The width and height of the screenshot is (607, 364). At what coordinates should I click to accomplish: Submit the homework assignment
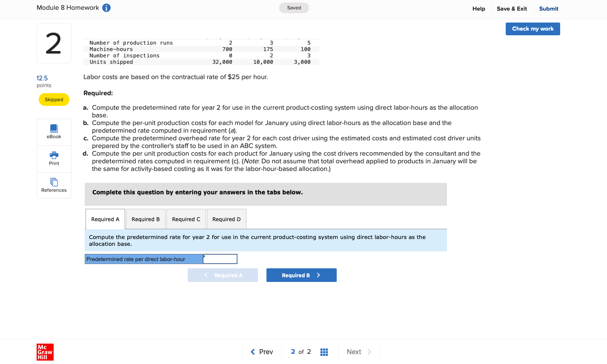[x=549, y=9]
